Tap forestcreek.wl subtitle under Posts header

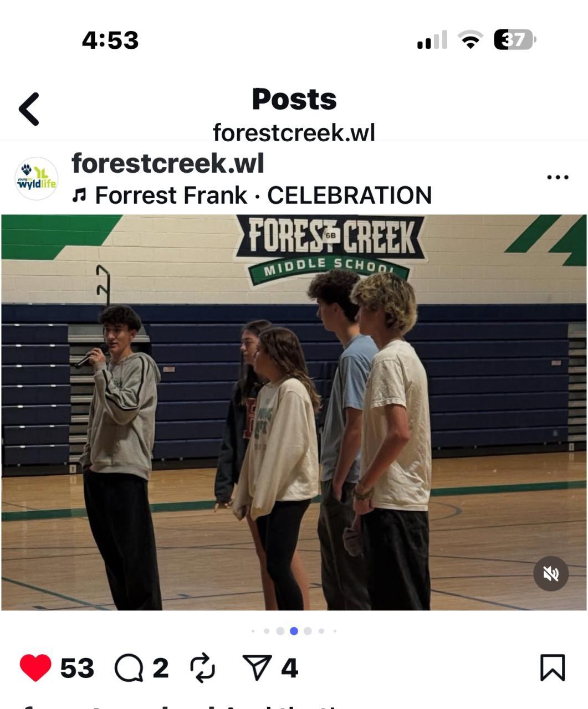click(294, 132)
